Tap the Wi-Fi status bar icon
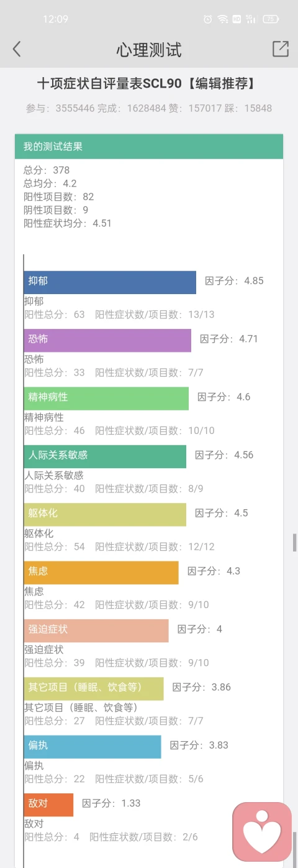298x868 pixels. click(222, 19)
